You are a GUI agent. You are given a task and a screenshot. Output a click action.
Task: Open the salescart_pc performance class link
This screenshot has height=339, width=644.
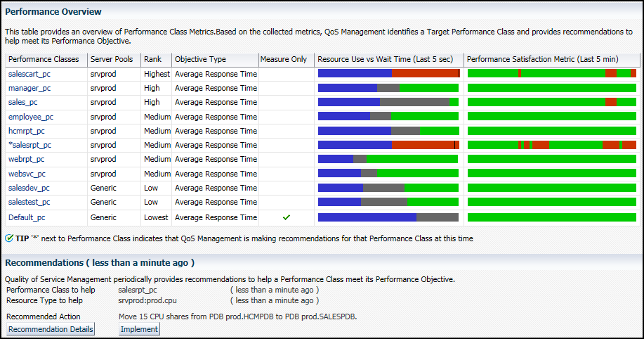tap(29, 73)
